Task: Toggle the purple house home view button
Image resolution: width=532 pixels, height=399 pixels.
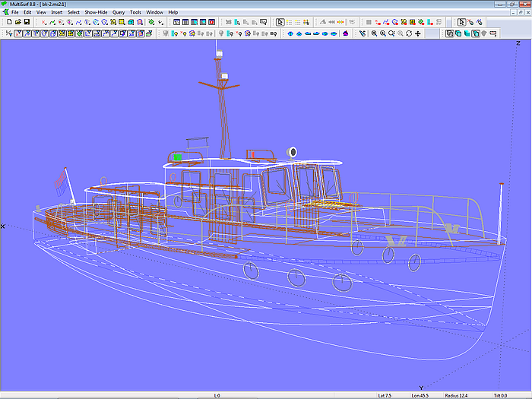Action: (x=345, y=33)
